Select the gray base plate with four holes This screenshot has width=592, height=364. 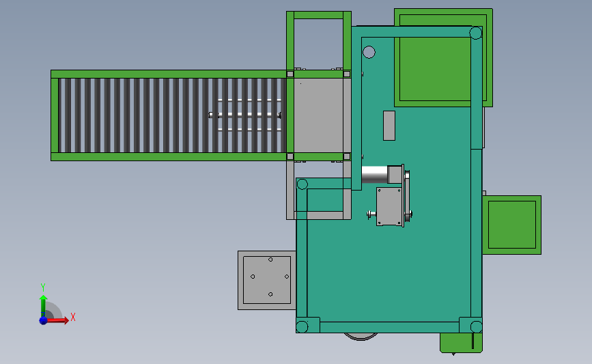pyautogui.click(x=267, y=280)
